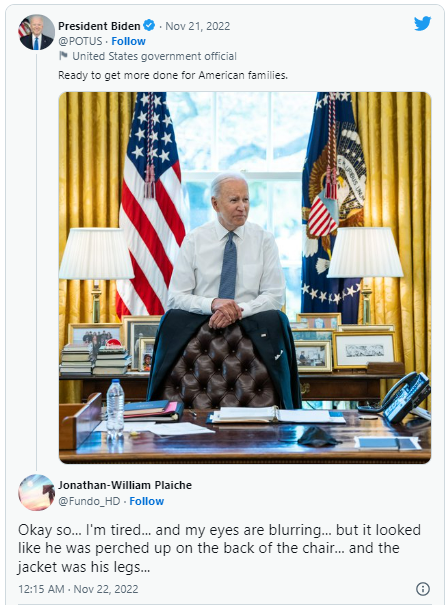Click the info circle icon
The width and height of the screenshot is (447, 605).
point(423,589)
